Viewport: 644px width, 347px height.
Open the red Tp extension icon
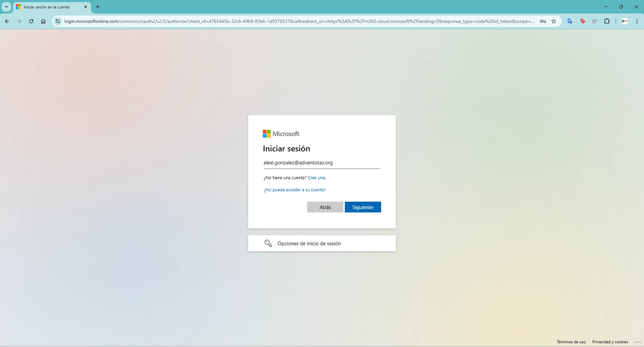point(582,21)
